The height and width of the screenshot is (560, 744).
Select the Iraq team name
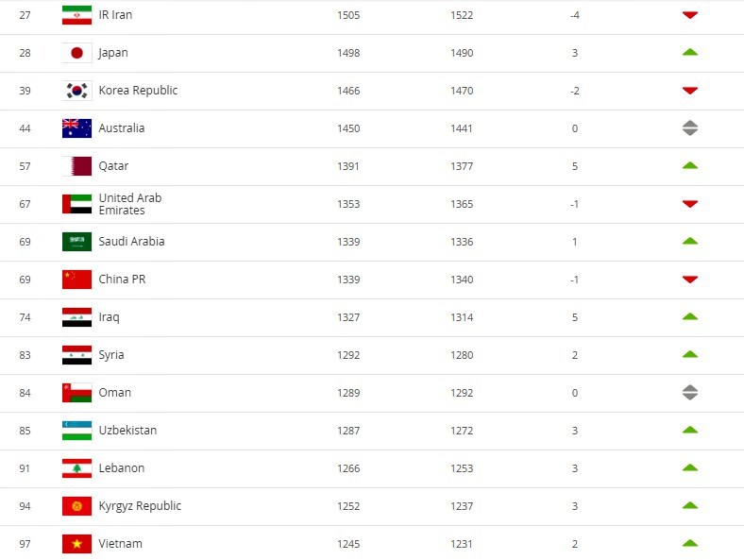pos(109,317)
